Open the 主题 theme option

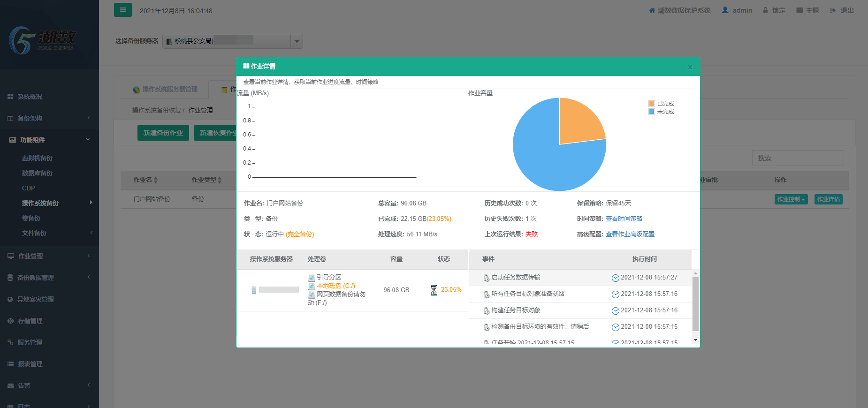[x=807, y=10]
